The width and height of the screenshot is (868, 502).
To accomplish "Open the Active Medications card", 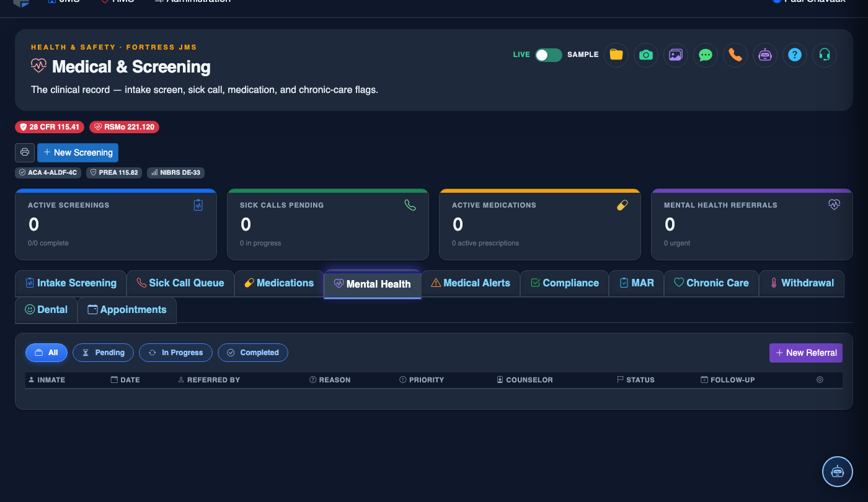I will coord(540,224).
